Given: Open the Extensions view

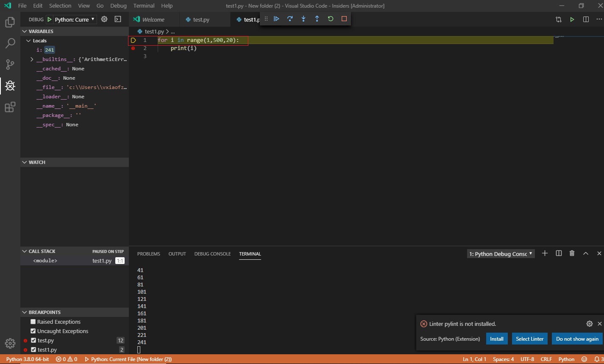Looking at the screenshot, I should [10, 107].
